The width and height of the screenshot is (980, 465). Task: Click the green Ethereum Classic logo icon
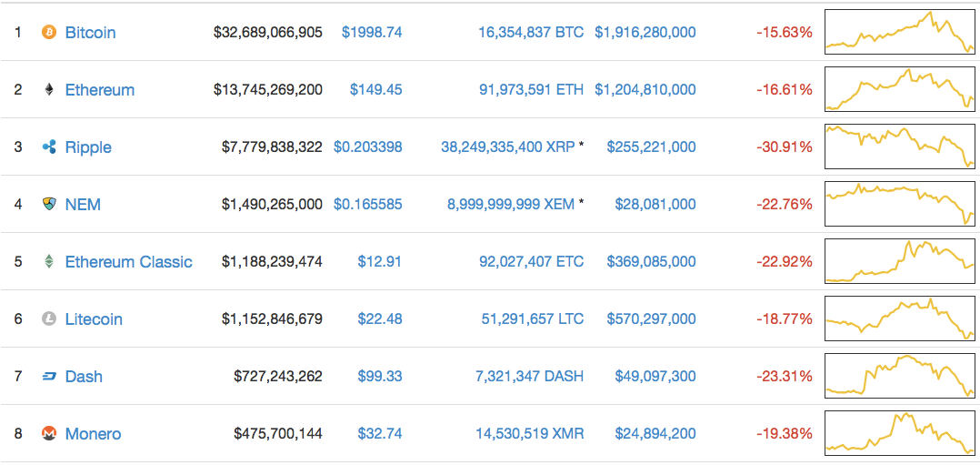click(49, 261)
